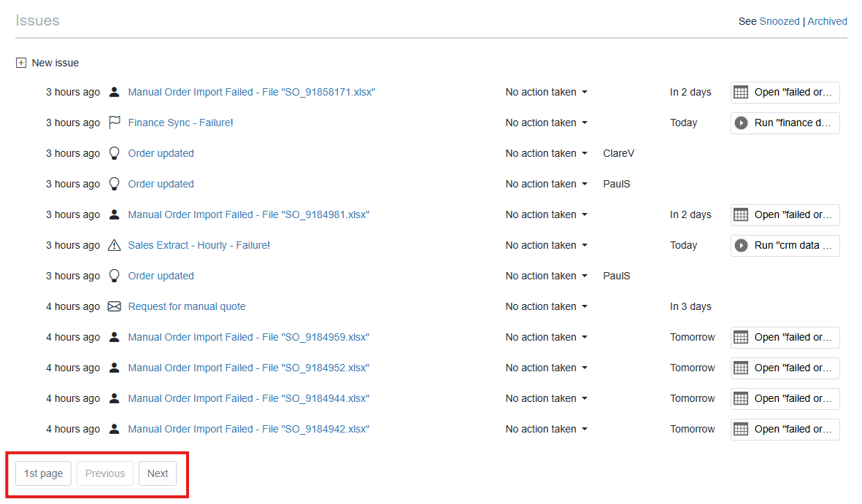
Task: Open issue Manual Order Import Failed SO_9184944.xlsx
Action: tap(248, 398)
